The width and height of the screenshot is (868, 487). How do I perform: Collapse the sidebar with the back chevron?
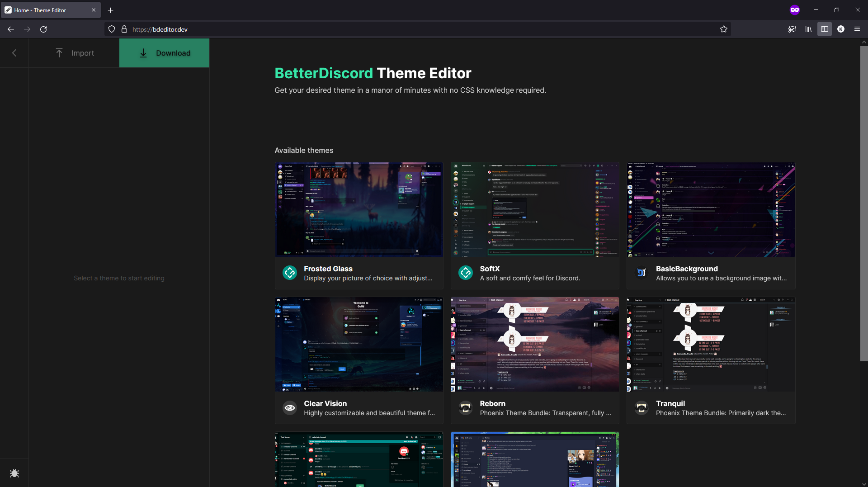pos(14,53)
